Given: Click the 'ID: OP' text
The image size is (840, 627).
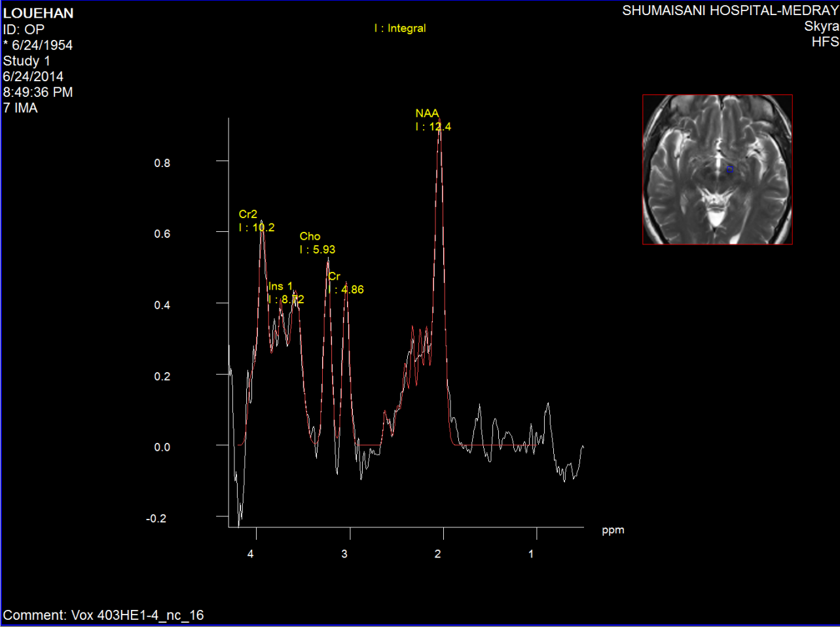Looking at the screenshot, I should pyautogui.click(x=24, y=29).
